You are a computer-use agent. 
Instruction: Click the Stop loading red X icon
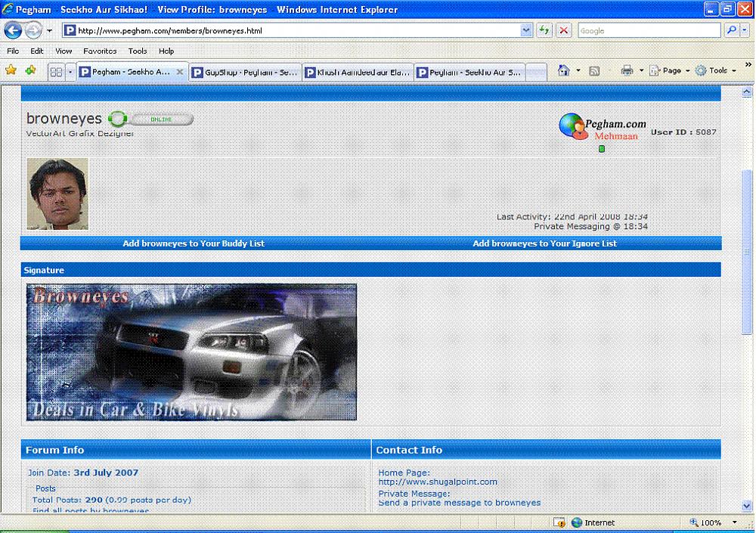click(564, 30)
